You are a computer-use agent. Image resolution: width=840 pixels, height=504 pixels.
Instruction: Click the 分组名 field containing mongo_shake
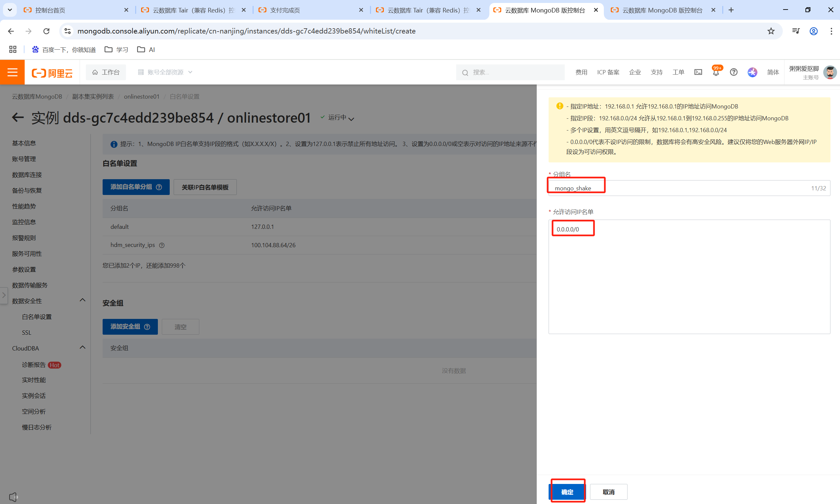click(689, 188)
